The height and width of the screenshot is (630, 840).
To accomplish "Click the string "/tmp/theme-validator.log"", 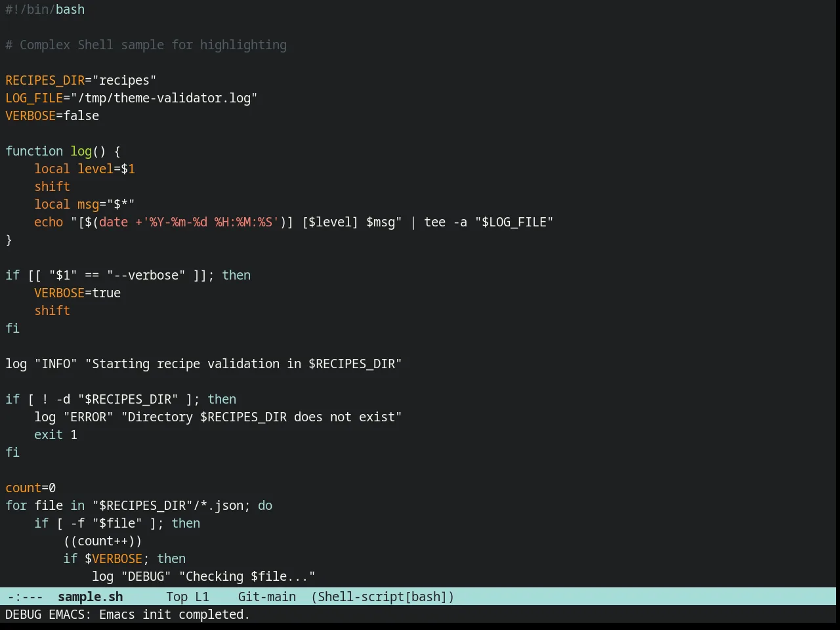I will pos(164,98).
